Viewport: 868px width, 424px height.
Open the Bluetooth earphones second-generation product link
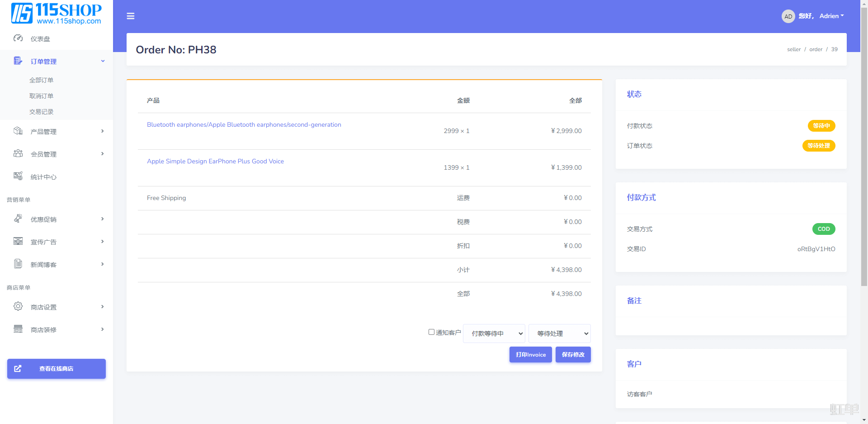244,124
